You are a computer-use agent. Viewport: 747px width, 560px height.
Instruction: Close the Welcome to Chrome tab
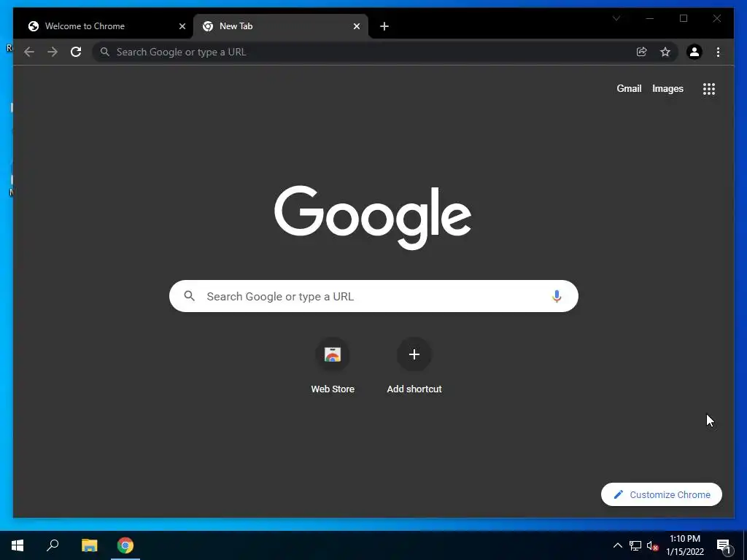tap(182, 26)
